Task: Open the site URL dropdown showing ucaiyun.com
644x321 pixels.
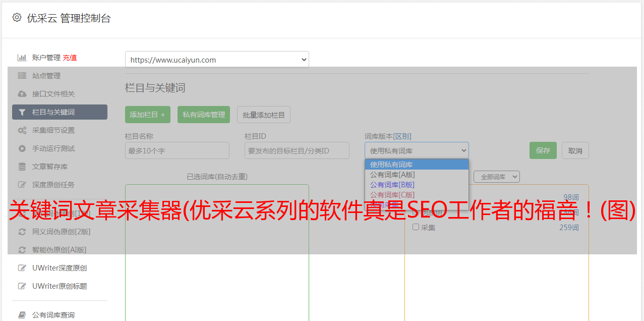Action: click(x=217, y=60)
